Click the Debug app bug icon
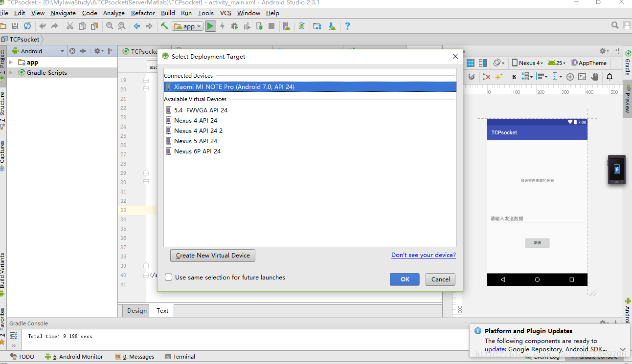This screenshot has height=364, width=632. [234, 26]
